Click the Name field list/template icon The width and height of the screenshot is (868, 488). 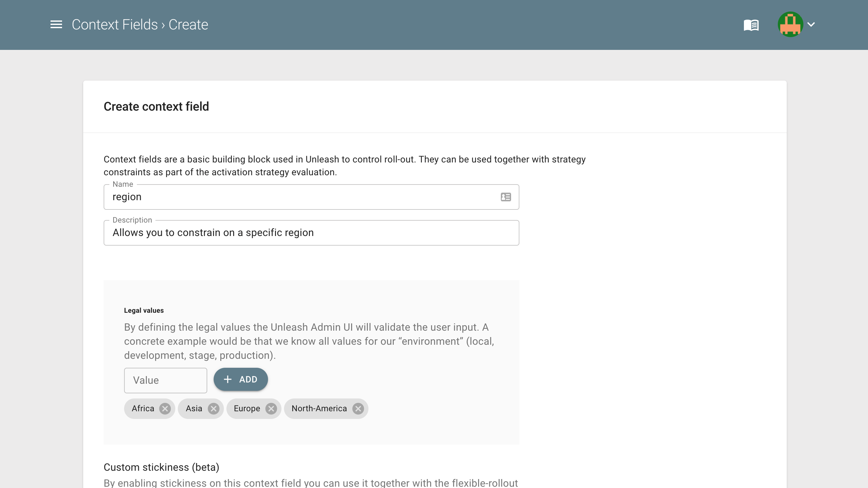506,197
